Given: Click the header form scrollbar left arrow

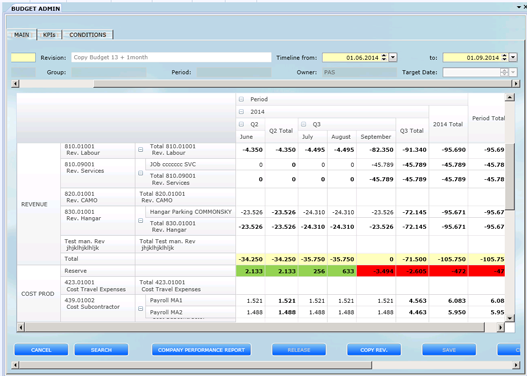Looking at the screenshot, I should [15, 83].
